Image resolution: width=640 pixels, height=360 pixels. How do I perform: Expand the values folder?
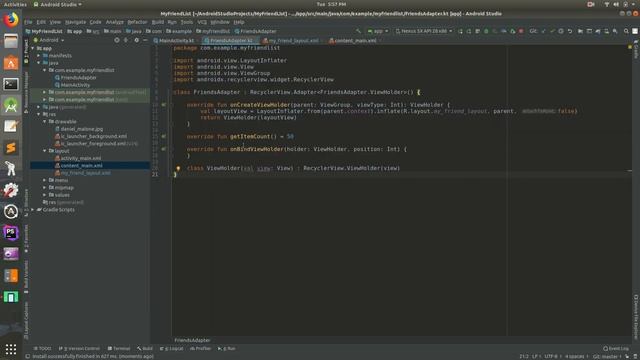click(x=44, y=195)
